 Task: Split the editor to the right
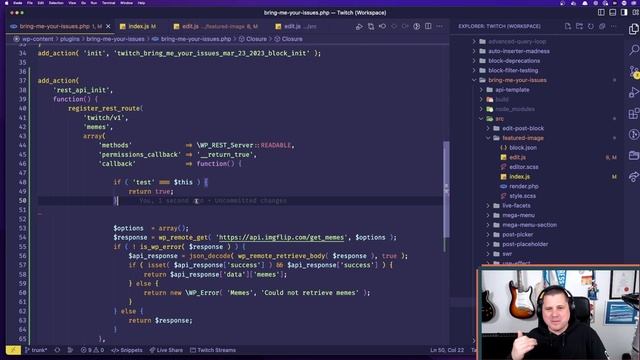pyautogui.click(x=428, y=27)
